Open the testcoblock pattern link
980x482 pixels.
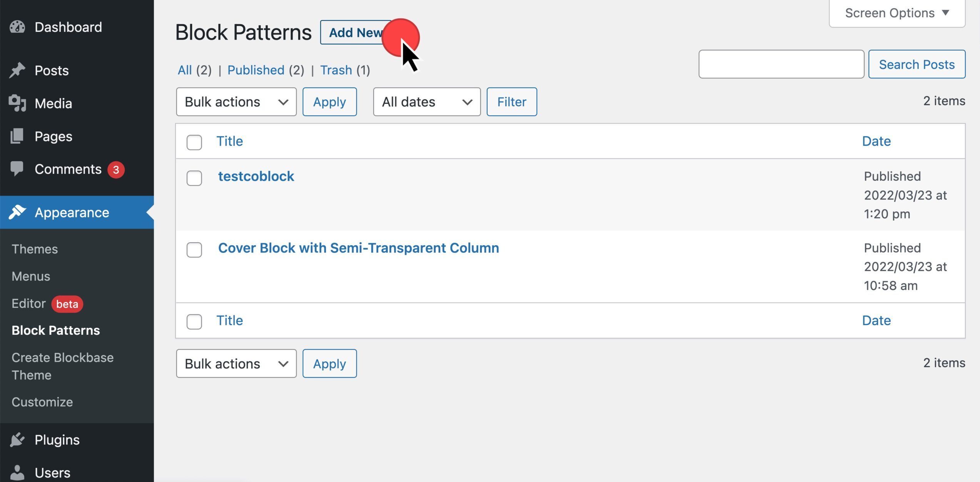(x=256, y=176)
